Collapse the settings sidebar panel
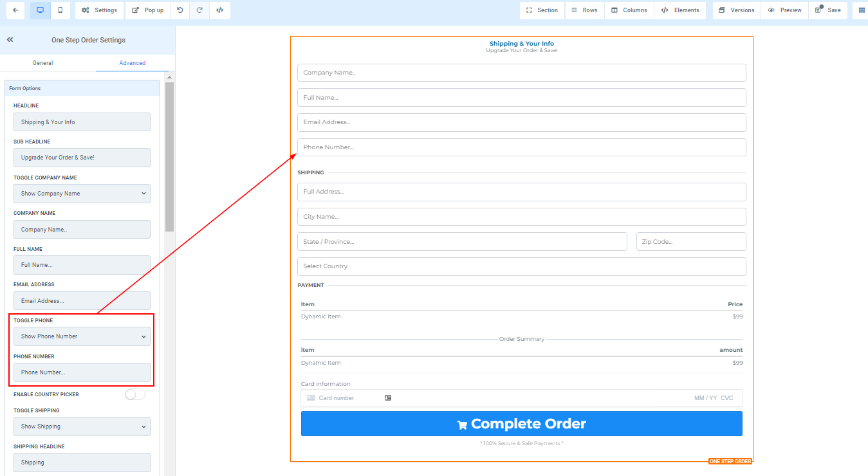Image resolution: width=868 pixels, height=476 pixels. point(10,40)
